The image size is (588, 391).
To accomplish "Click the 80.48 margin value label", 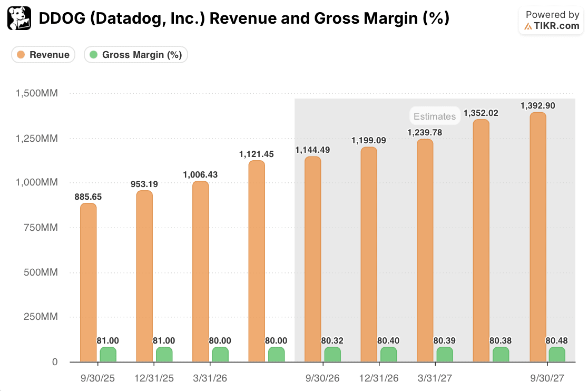I will coord(556,341).
